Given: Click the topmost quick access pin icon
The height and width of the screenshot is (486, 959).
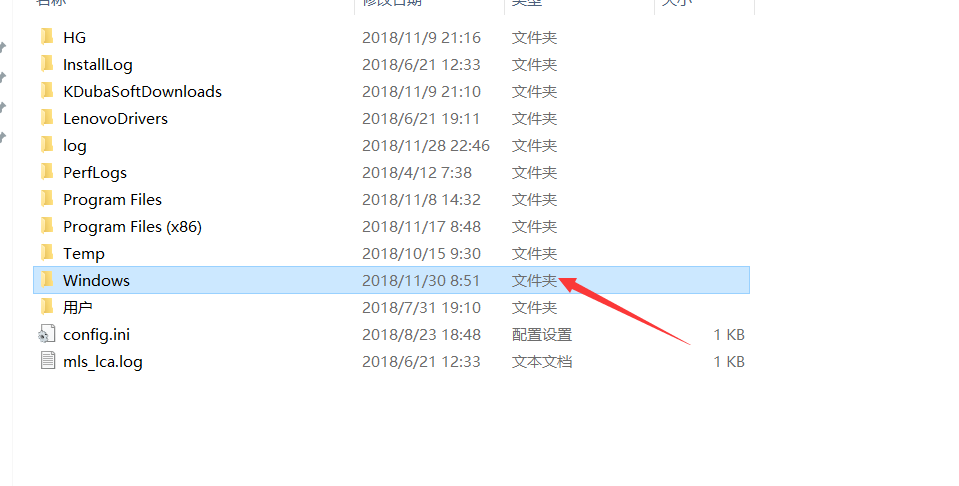Looking at the screenshot, I should pyautogui.click(x=2, y=47).
